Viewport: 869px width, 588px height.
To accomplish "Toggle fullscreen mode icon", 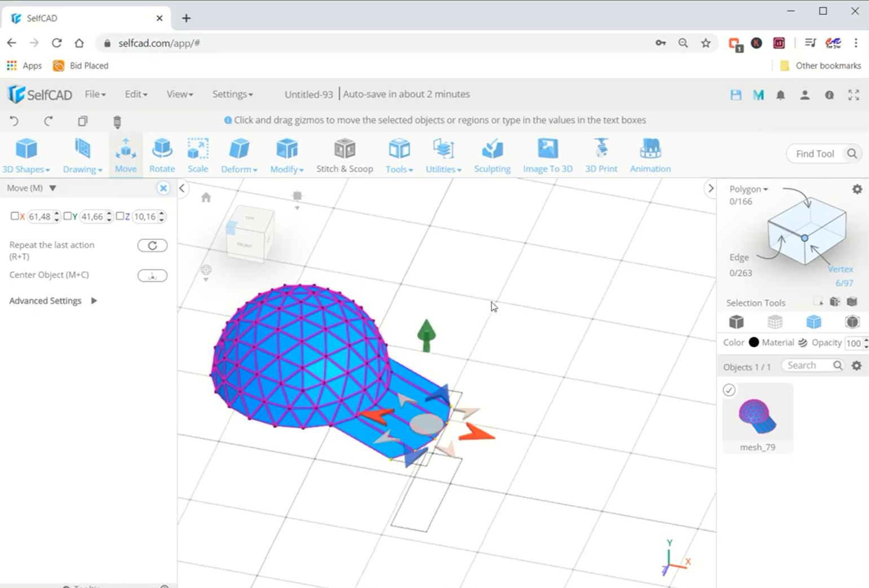I will pyautogui.click(x=854, y=95).
